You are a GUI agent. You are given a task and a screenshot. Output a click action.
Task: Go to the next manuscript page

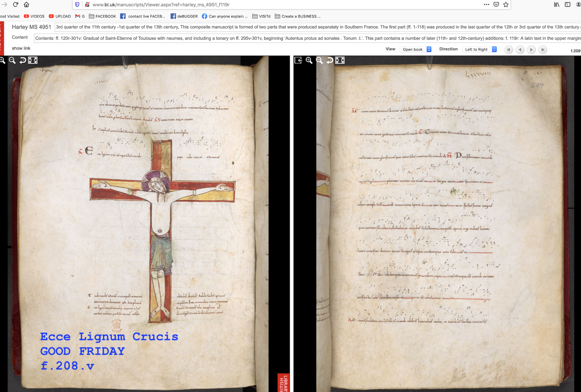tap(531, 49)
